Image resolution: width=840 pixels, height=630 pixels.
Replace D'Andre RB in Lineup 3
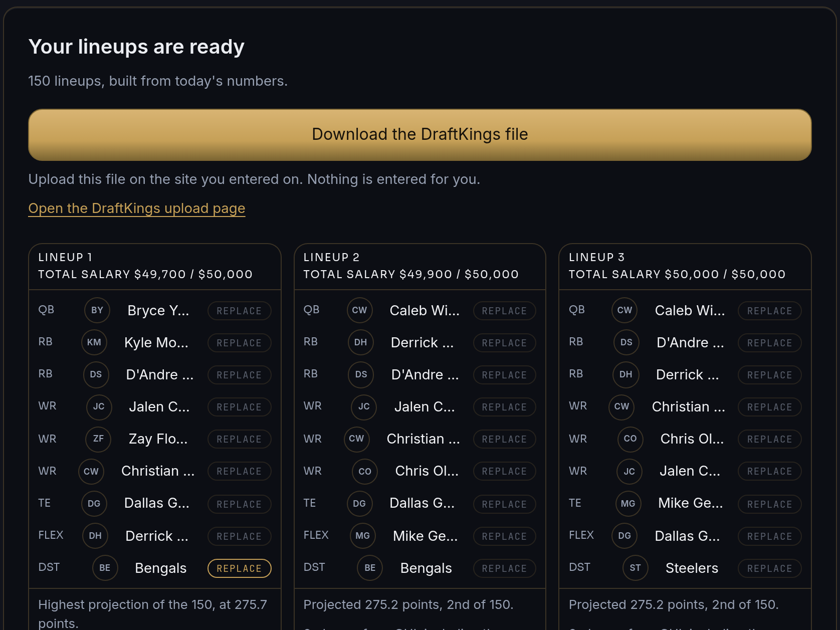[x=769, y=343]
